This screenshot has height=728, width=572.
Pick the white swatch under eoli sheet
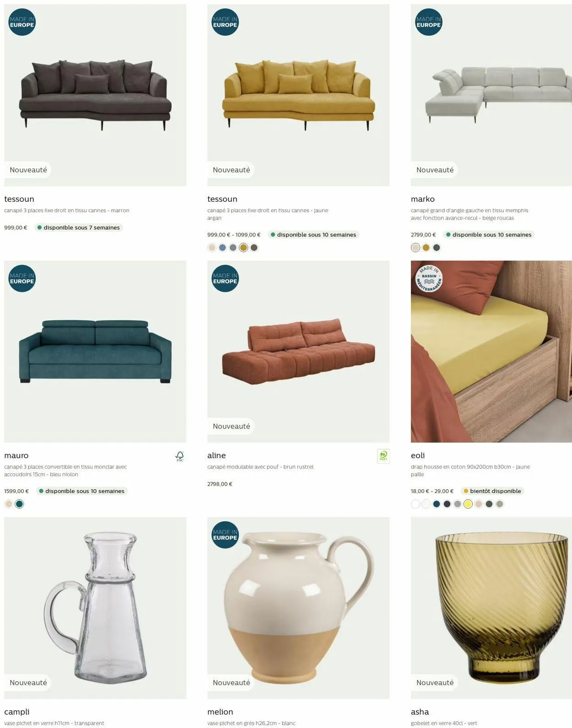(416, 504)
